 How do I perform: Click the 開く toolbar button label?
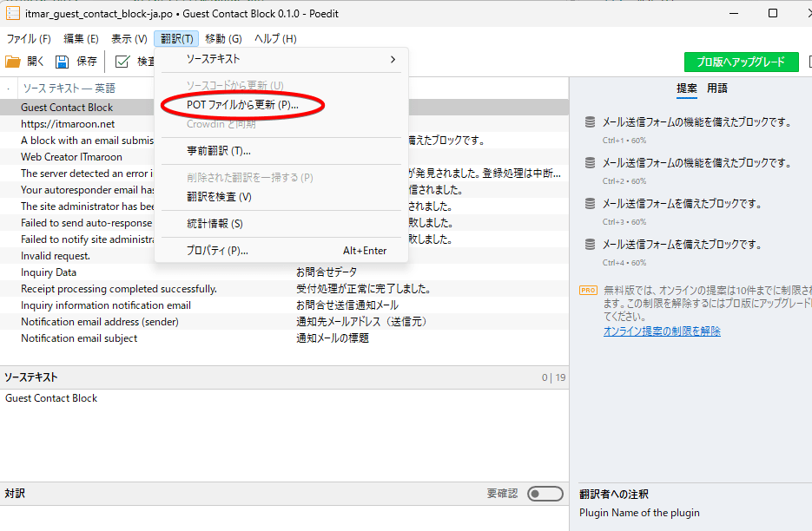(36, 62)
